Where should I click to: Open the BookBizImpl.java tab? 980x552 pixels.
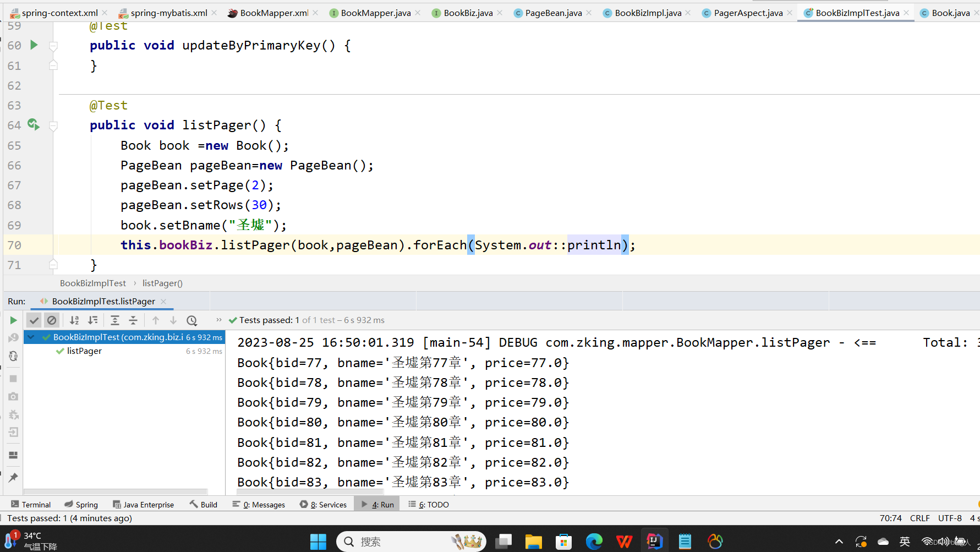[648, 13]
